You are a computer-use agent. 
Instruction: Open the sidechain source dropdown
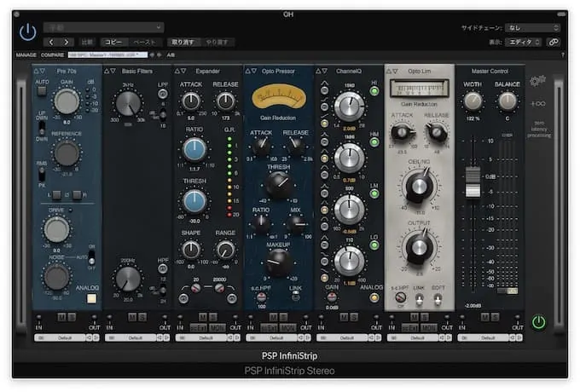click(532, 28)
